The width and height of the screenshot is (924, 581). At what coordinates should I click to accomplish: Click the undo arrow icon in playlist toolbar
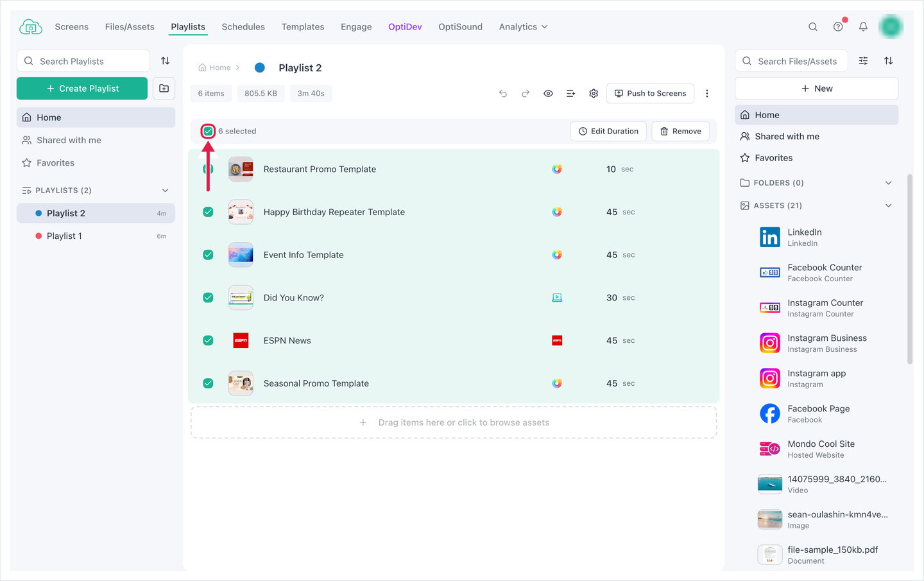(x=503, y=94)
